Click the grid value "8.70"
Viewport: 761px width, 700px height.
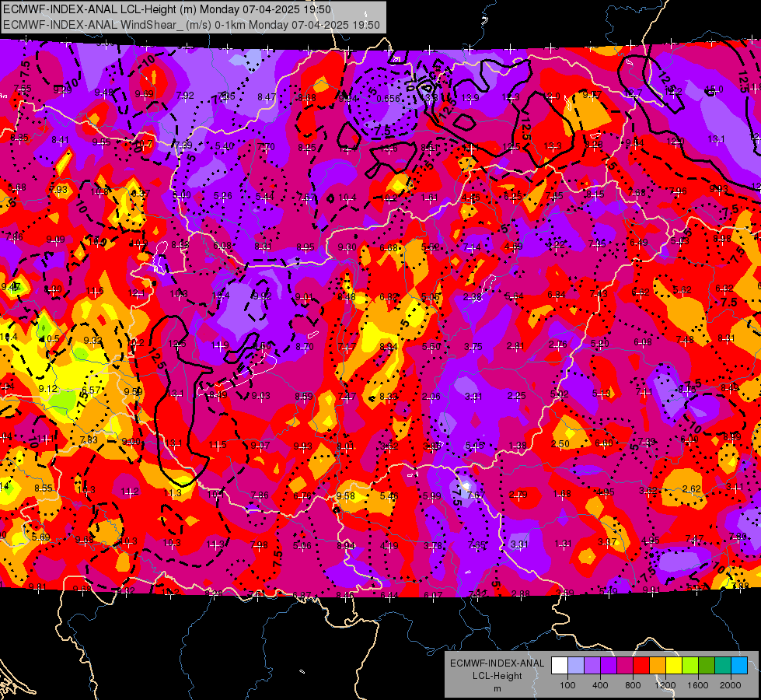pos(304,347)
